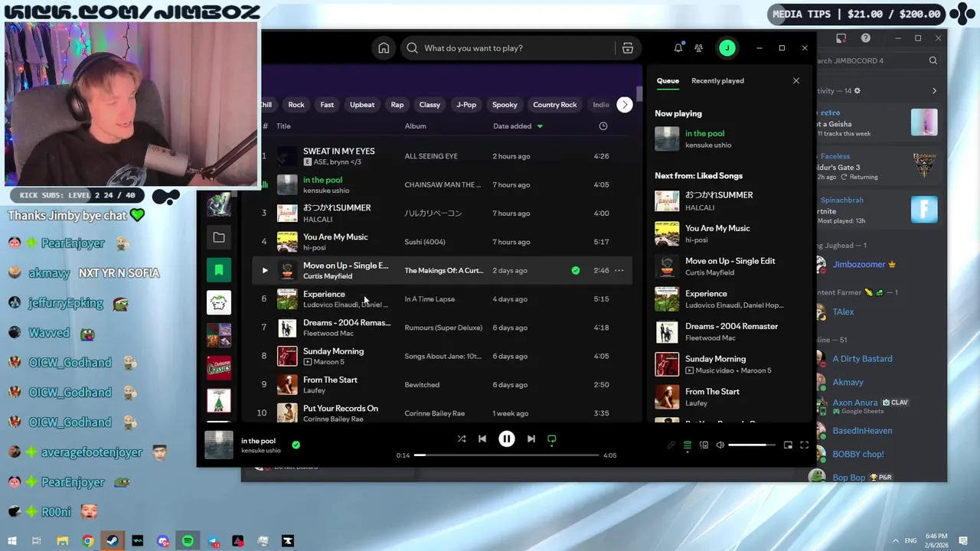Screen dimensions: 980x551
Task: Mute Spotify with speaker icon
Action: [x=720, y=445]
